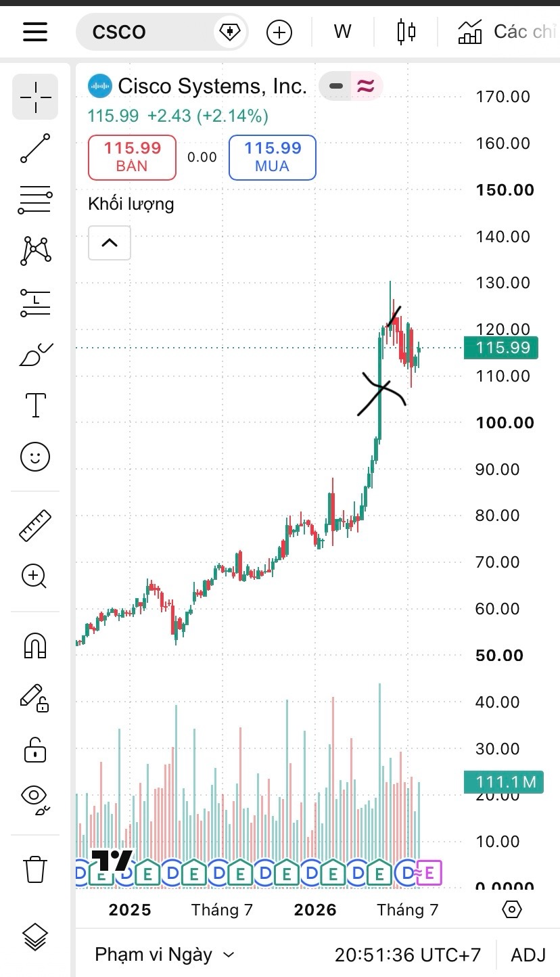This screenshot has height=977, width=560.
Task: Tap the diamond icon in the symbol box
Action: (229, 32)
